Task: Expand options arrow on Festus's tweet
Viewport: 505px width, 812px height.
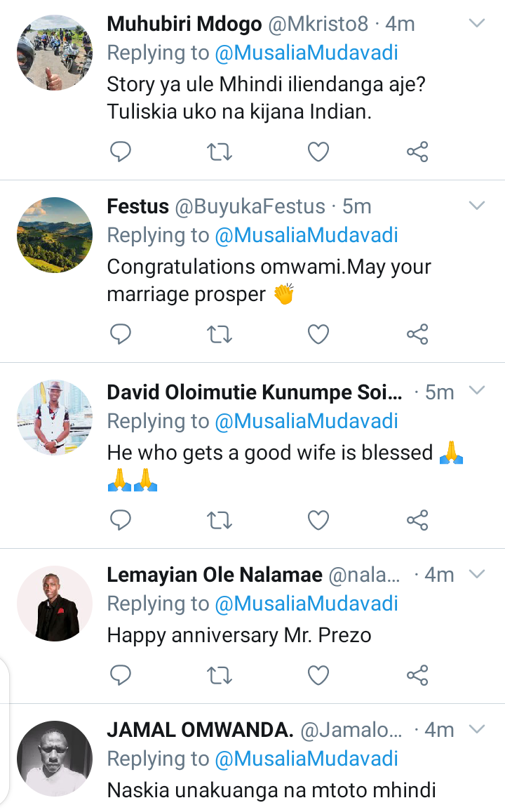Action: (477, 206)
